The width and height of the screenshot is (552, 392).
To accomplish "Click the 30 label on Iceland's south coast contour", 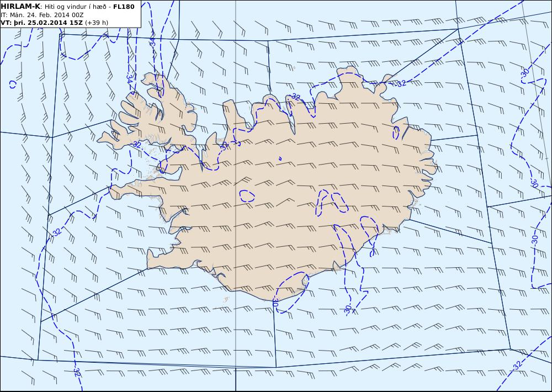I will point(275,302).
